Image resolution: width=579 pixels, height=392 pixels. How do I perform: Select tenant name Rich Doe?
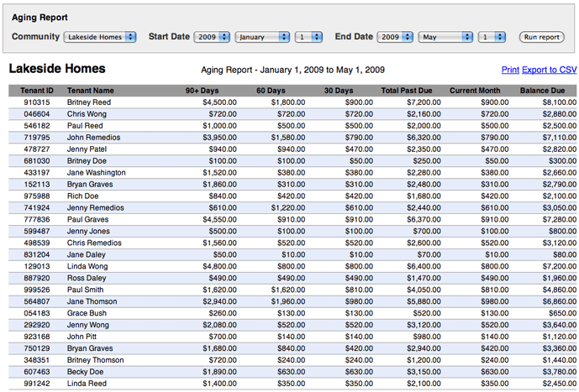(x=82, y=196)
